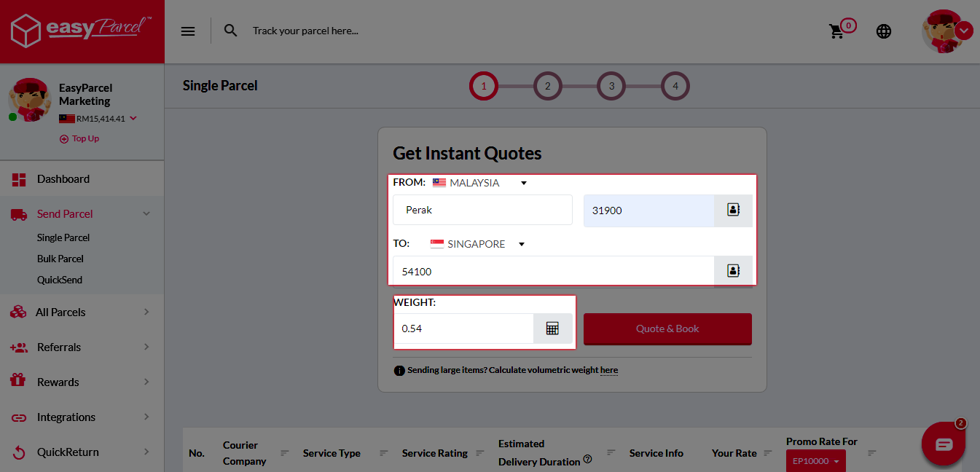Expand the Rewards menu chevron
Screen dimensions: 980x472
pos(146,382)
